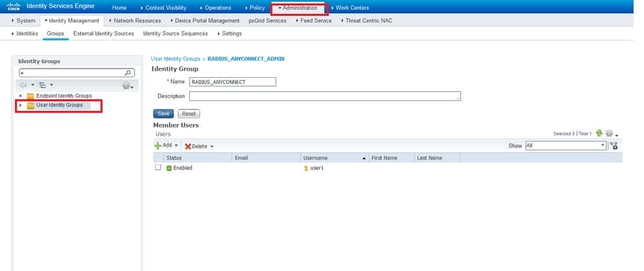Click the 'Selected 0 | Total 1' counter
Viewport: 644px width, 271px height.
point(572,134)
